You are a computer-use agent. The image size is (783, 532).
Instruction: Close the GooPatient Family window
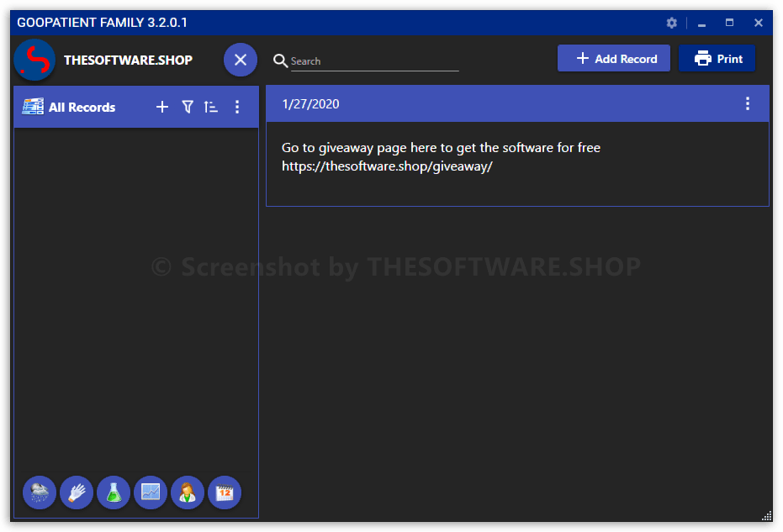(x=758, y=23)
